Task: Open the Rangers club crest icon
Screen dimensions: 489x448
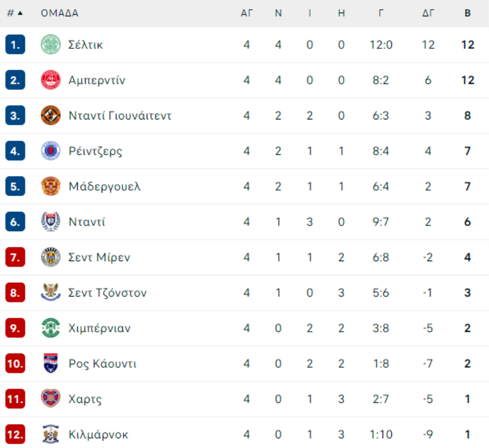Action: coord(51,151)
